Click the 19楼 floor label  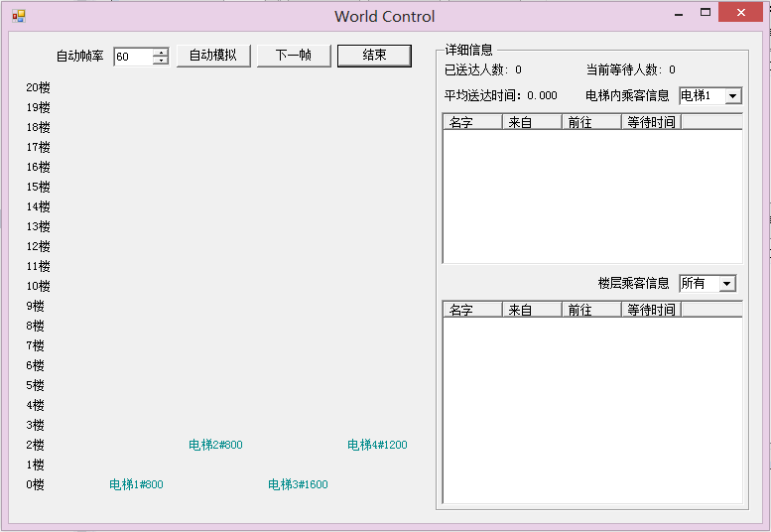click(39, 107)
